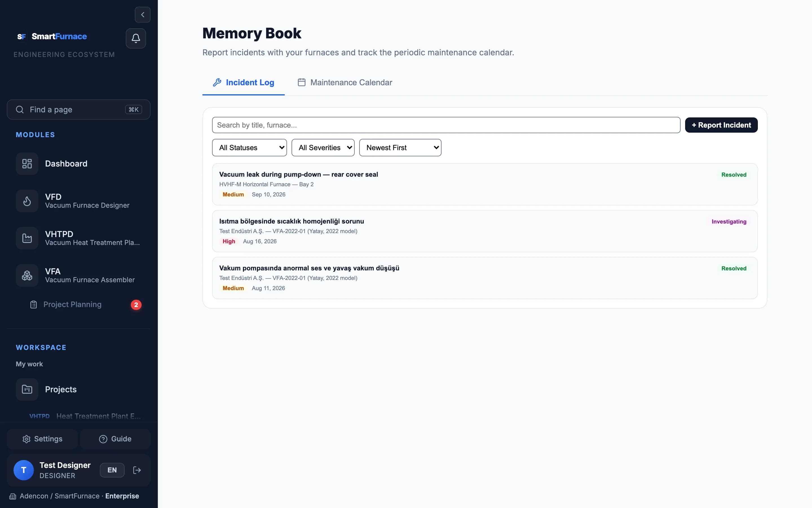Image resolution: width=812 pixels, height=508 pixels.
Task: Open the VFD flame icon
Action: point(27,201)
